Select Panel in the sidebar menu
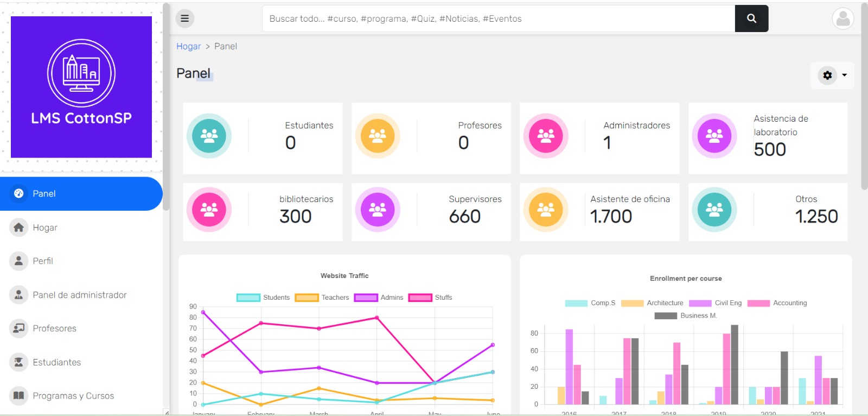Screen dimensions: 868x416 tap(81, 193)
